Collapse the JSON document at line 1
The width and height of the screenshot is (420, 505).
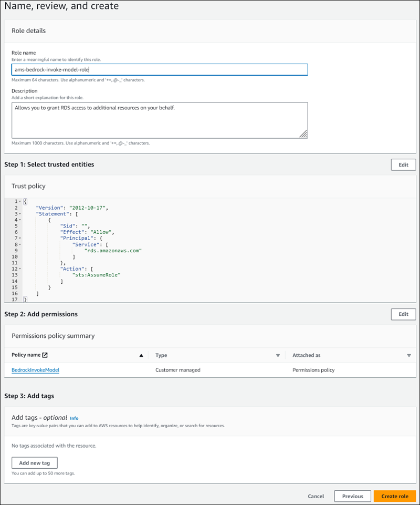[x=19, y=202]
